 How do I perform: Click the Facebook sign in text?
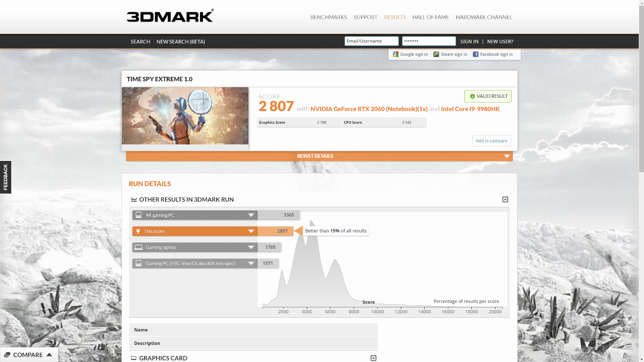pos(496,54)
